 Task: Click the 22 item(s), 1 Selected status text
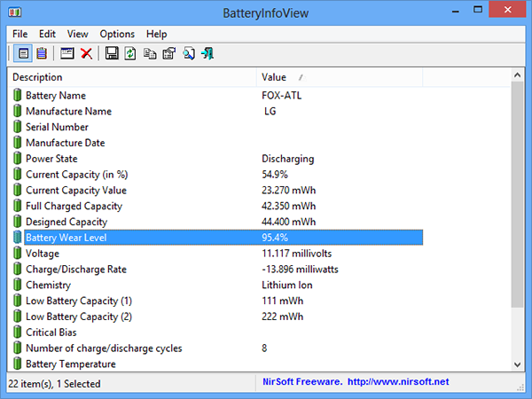(x=54, y=384)
